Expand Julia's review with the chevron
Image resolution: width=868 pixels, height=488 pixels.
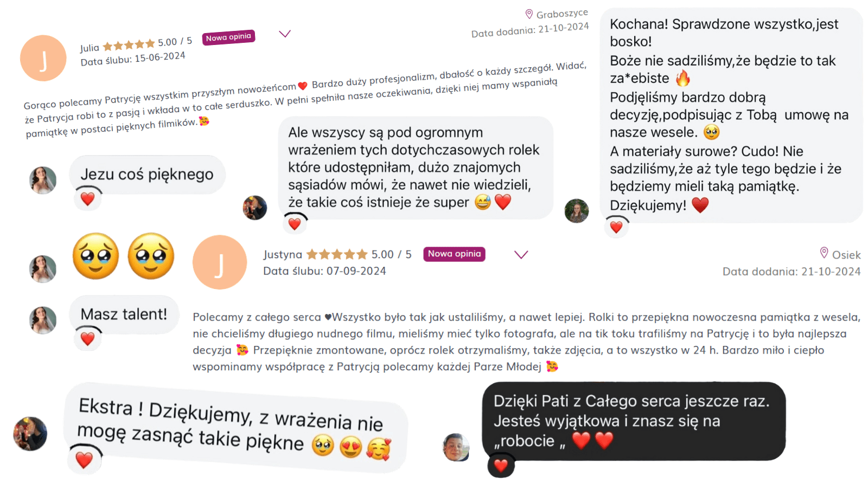click(285, 34)
